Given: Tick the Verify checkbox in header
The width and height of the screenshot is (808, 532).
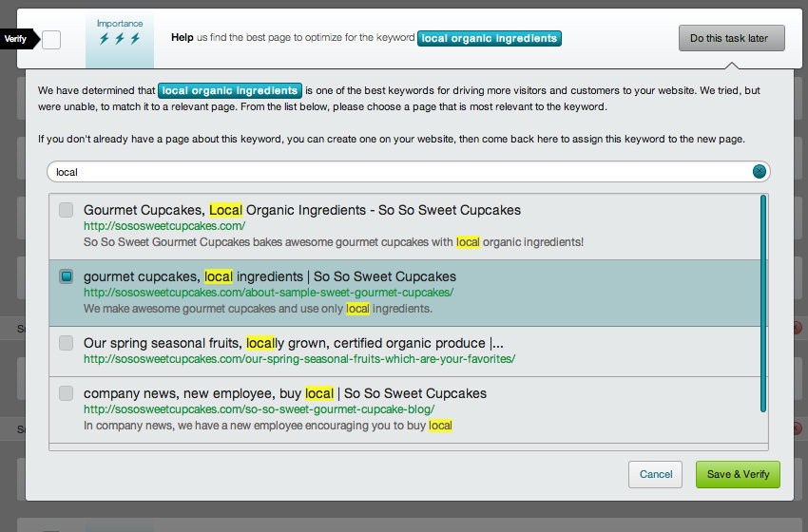Looking at the screenshot, I should [51, 40].
